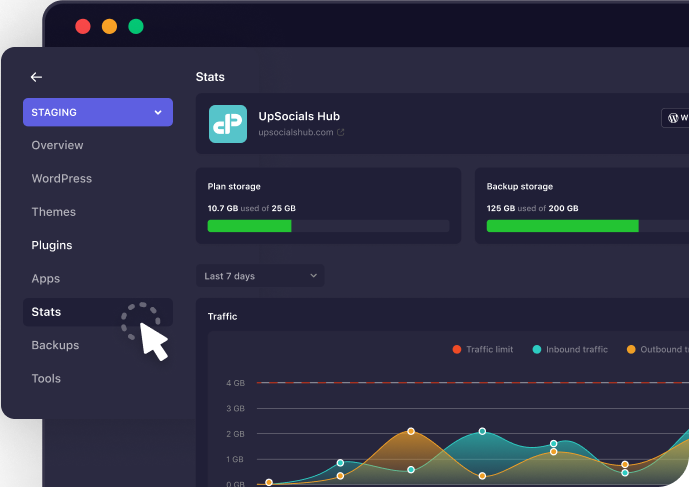The height and width of the screenshot is (487, 689).
Task: Click the Traffic chart heading
Action: point(222,316)
